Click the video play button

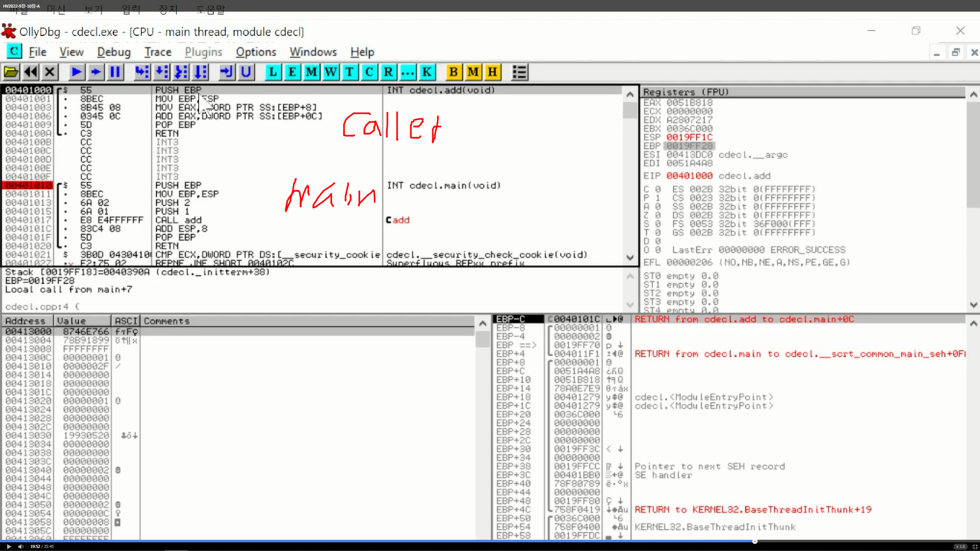tap(9, 546)
